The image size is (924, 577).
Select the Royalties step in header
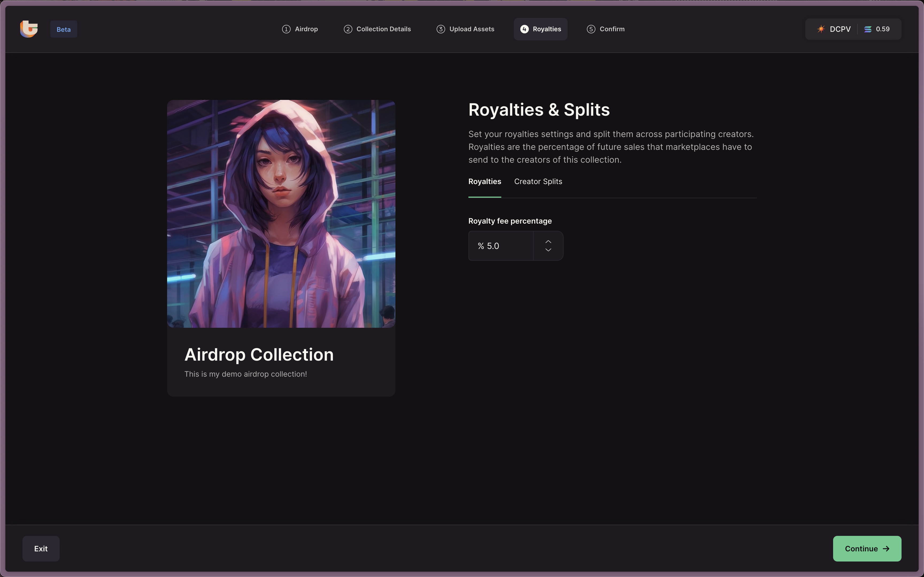tap(540, 29)
